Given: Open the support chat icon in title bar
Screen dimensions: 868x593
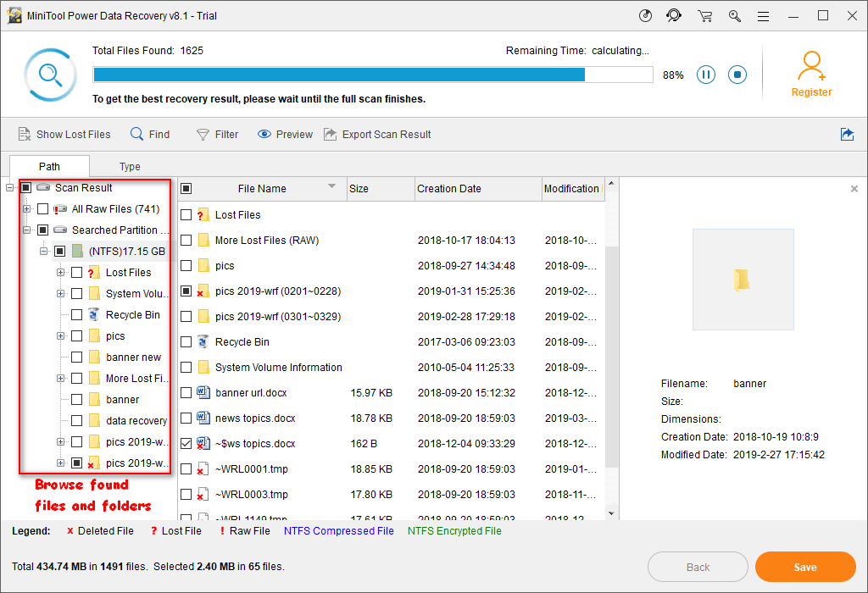Looking at the screenshot, I should (674, 15).
